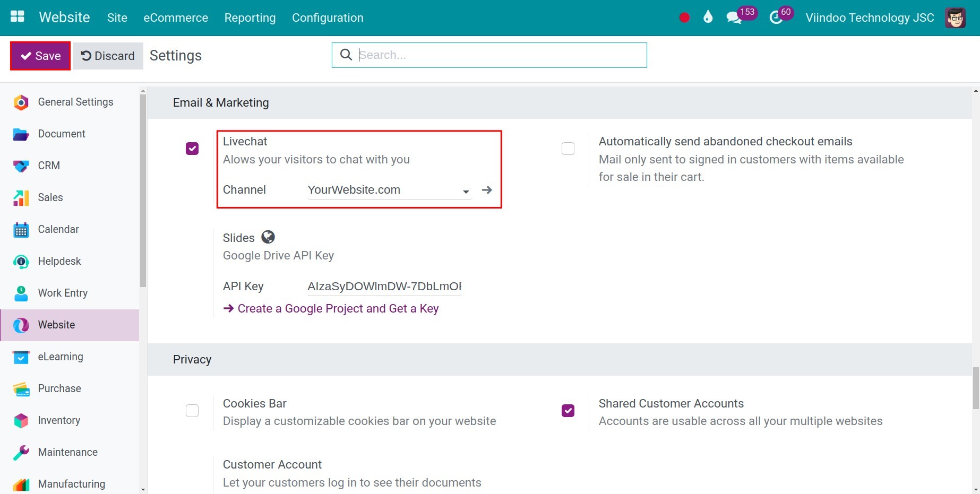Enable the Cookies Bar checkbox
This screenshot has width=980, height=494.
point(192,411)
